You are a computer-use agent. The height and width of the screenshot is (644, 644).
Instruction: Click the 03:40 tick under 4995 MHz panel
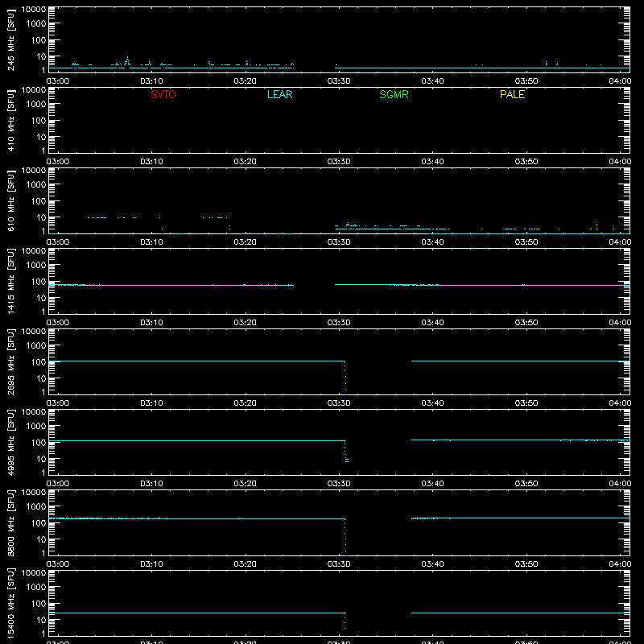(x=432, y=484)
